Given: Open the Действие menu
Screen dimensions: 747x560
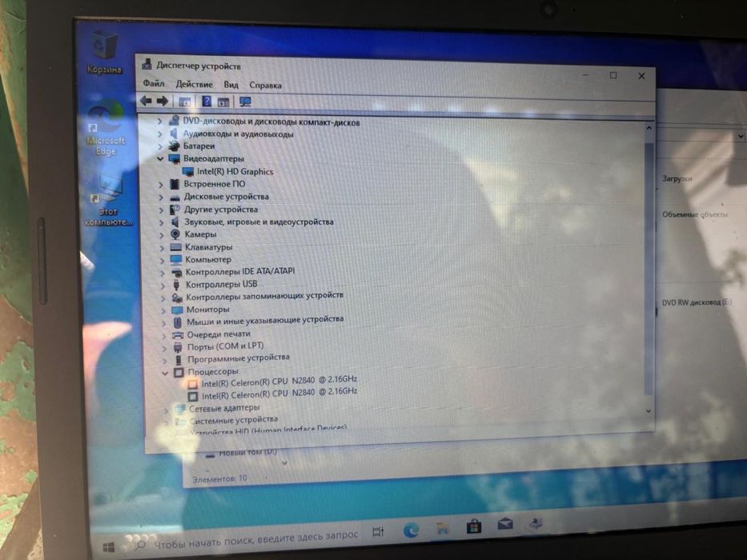Looking at the screenshot, I should pyautogui.click(x=194, y=84).
